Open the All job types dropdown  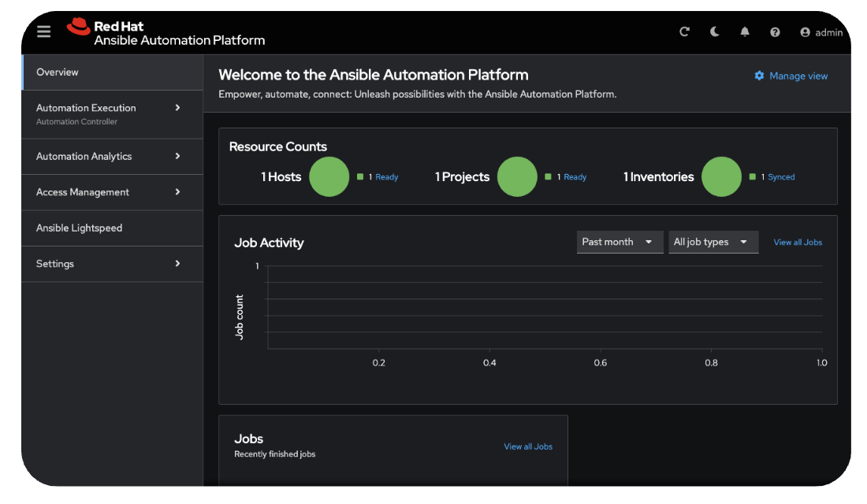pos(713,242)
